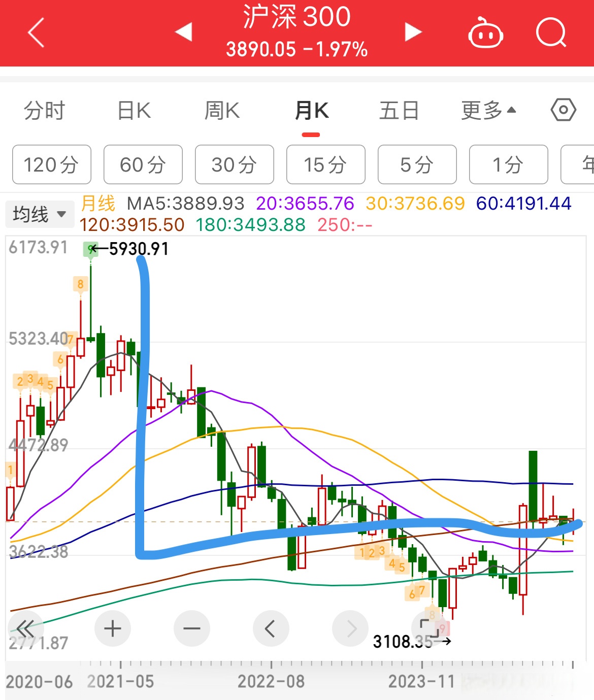
Task: Zoom out chart with minus button
Action: click(x=192, y=629)
